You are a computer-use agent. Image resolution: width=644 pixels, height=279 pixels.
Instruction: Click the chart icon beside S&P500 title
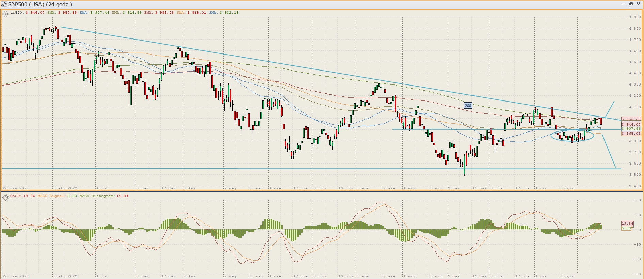tap(4, 4)
